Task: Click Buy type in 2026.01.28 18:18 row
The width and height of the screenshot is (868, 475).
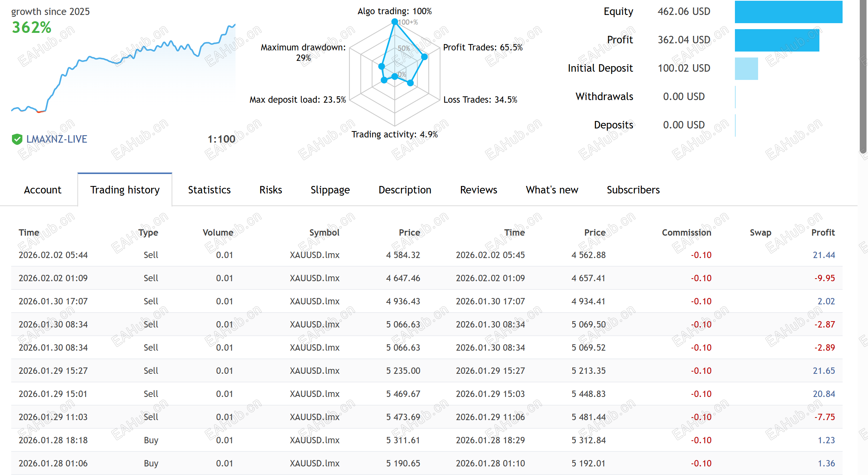Action: pos(151,440)
